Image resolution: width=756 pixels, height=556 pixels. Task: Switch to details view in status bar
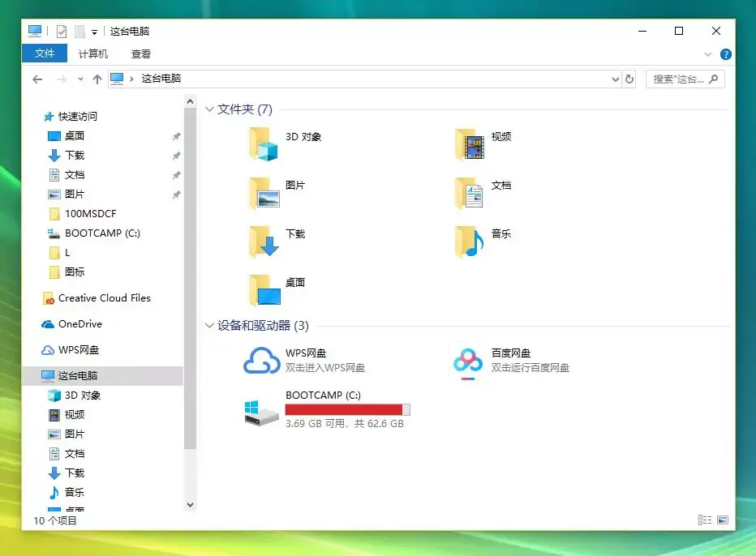704,520
